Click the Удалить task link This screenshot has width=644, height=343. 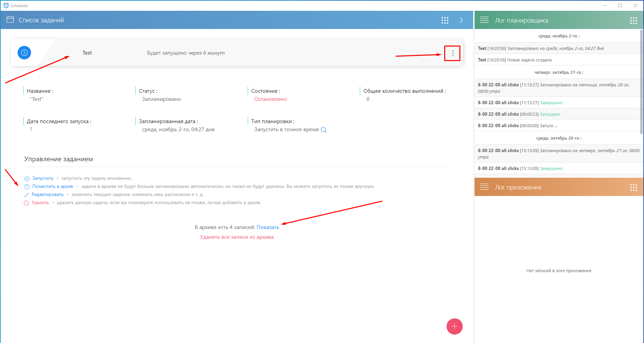pyautogui.click(x=40, y=203)
